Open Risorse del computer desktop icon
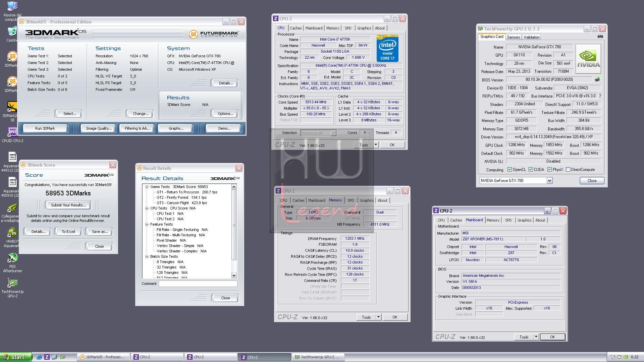644x362 pixels. [12, 6]
